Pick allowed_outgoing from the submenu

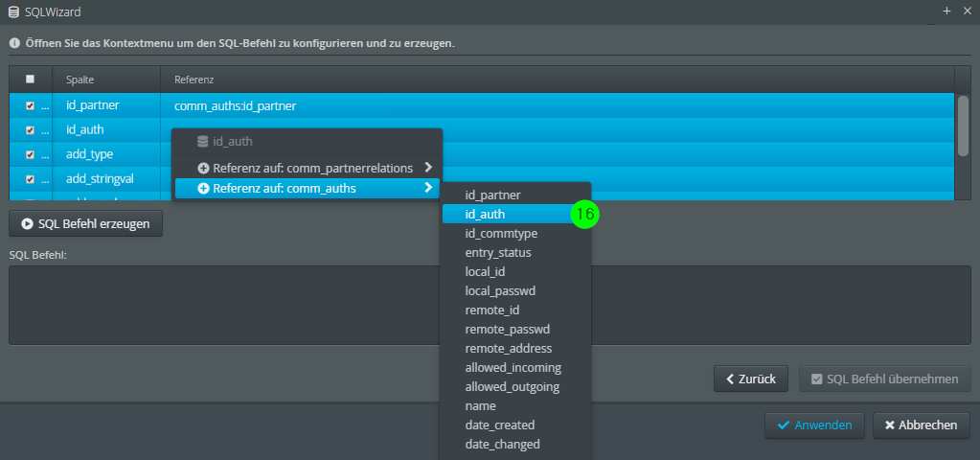516,387
